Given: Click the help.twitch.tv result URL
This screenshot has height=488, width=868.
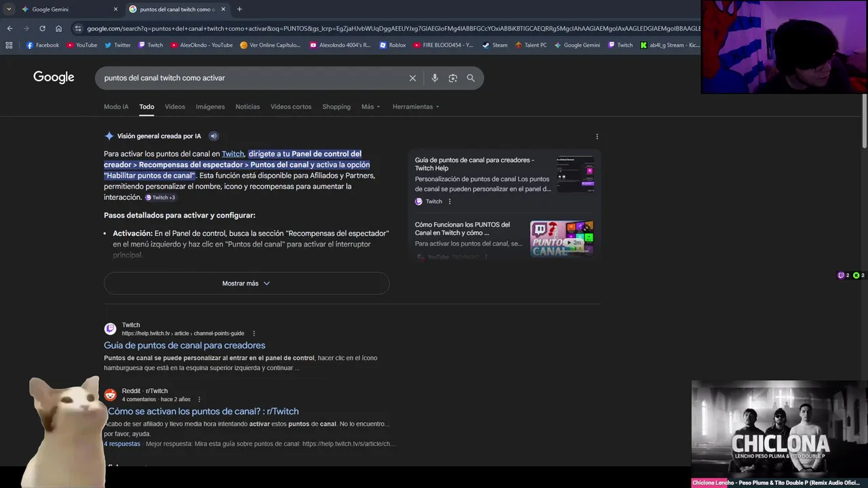Looking at the screenshot, I should point(182,333).
